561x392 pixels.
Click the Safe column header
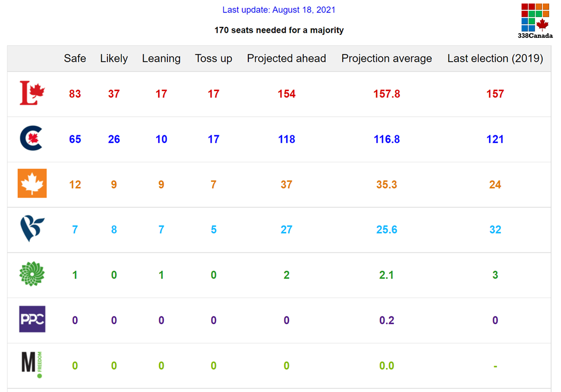[x=75, y=59]
